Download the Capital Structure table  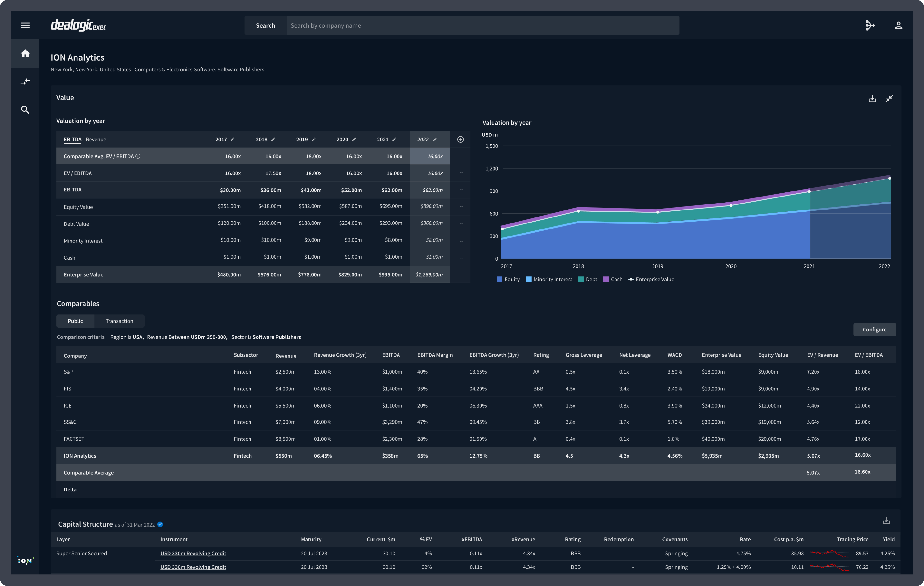pyautogui.click(x=886, y=521)
